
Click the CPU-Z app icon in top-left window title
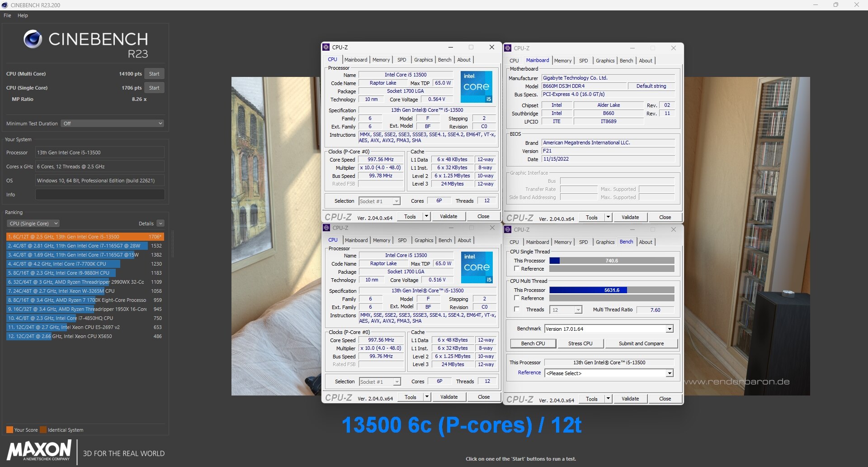tap(326, 47)
